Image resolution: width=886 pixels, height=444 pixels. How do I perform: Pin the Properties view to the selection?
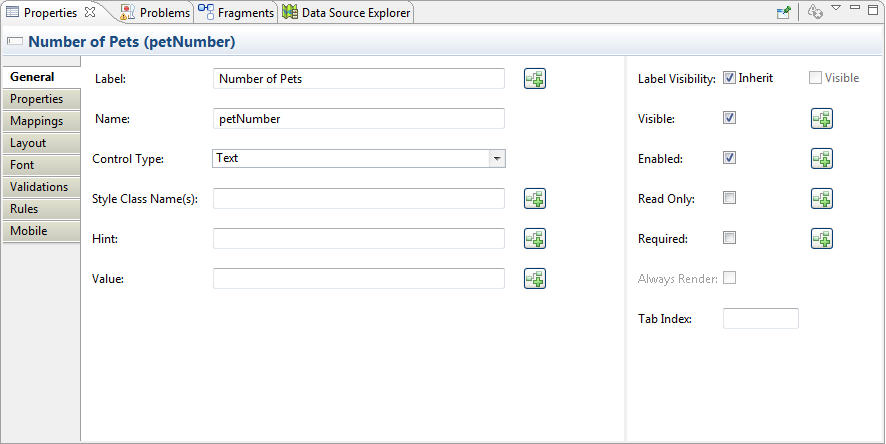point(785,12)
